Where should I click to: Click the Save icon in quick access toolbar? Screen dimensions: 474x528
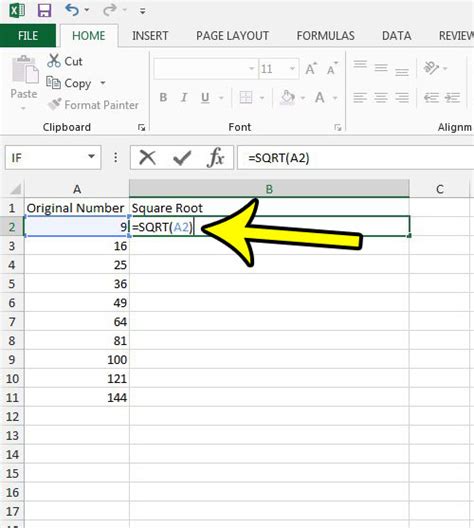tap(44, 10)
